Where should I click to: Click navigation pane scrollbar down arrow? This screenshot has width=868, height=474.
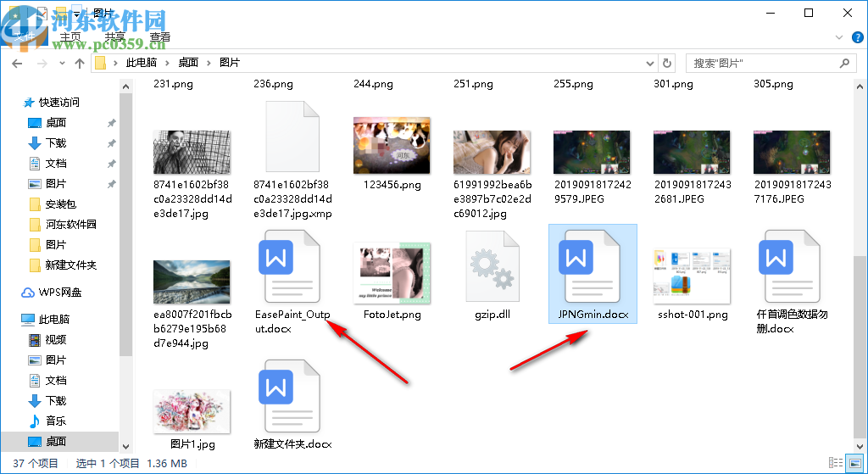tap(125, 446)
